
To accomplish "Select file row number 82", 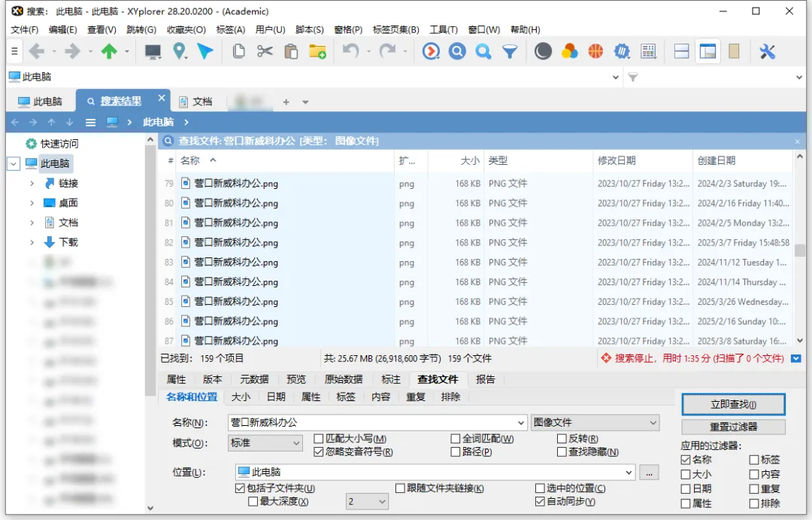I will [x=475, y=242].
